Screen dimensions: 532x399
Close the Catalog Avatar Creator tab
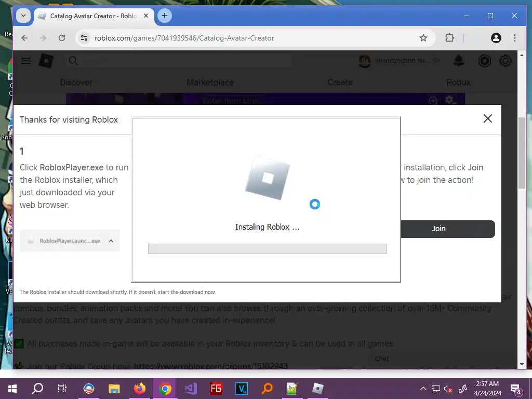point(146,16)
